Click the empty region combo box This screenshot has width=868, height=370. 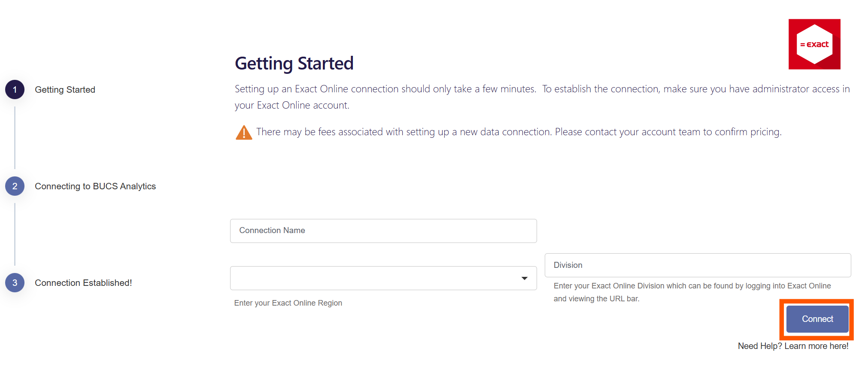(383, 278)
